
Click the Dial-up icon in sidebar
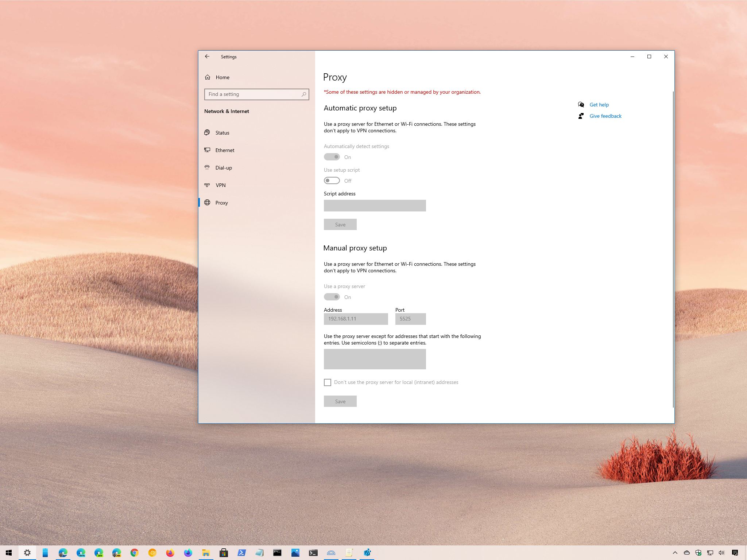pos(208,168)
